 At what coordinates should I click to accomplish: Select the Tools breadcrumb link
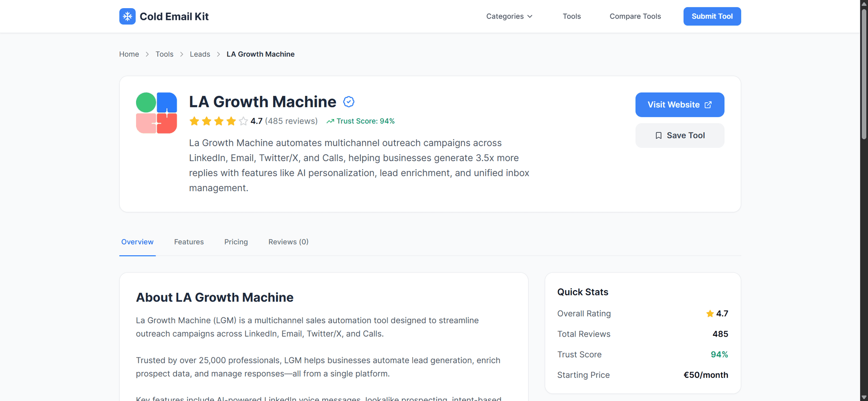click(x=164, y=54)
